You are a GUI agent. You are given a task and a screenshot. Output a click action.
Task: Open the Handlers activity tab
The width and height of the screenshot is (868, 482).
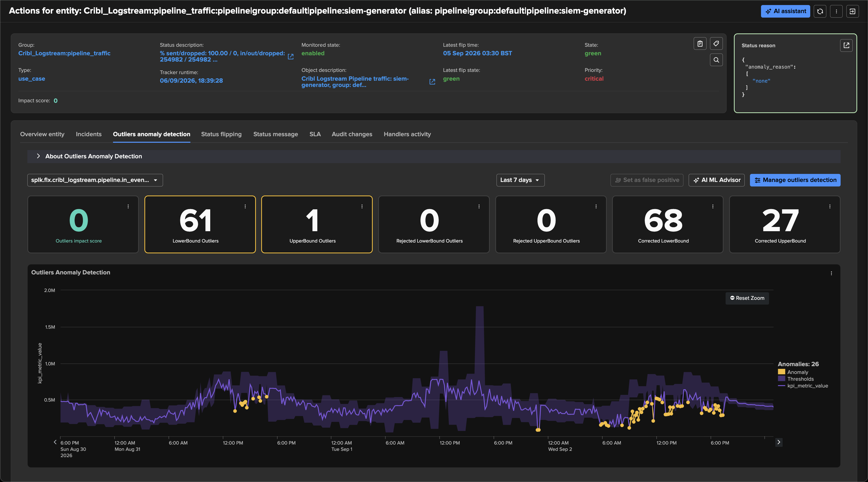[407, 134]
